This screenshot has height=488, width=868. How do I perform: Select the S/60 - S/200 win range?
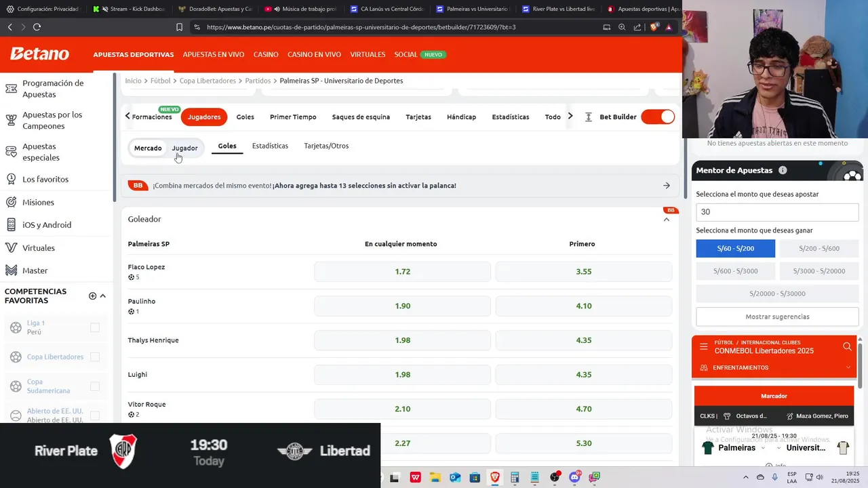click(x=735, y=248)
